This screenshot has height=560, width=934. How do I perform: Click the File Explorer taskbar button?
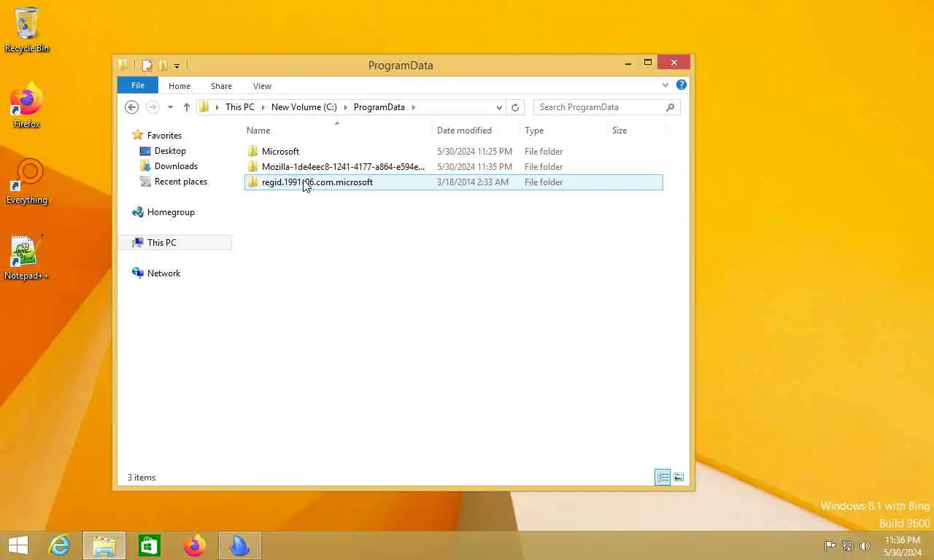tap(104, 545)
